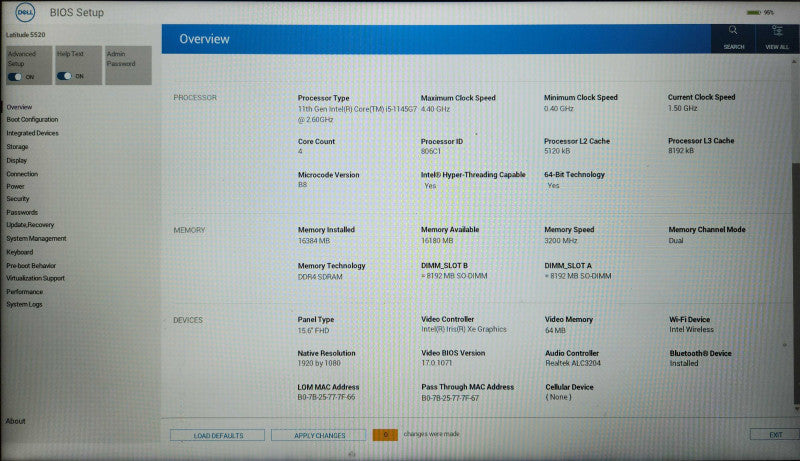Click the scrollbar down arrow
This screenshot has width=800, height=461.
coord(796,409)
